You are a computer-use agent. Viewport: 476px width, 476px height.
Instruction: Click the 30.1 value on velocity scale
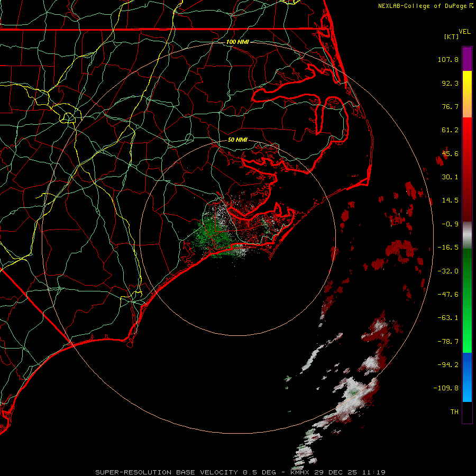pyautogui.click(x=450, y=177)
